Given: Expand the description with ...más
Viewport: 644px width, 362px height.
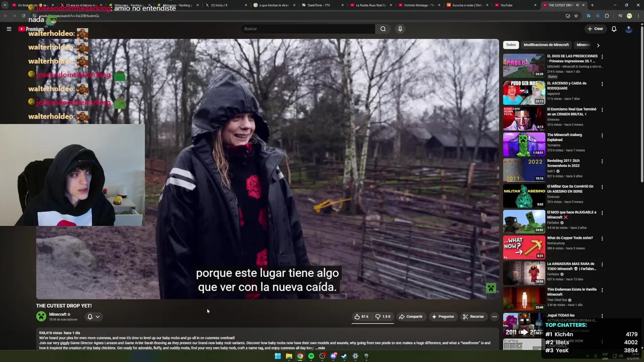Looking at the screenshot, I should [320, 348].
